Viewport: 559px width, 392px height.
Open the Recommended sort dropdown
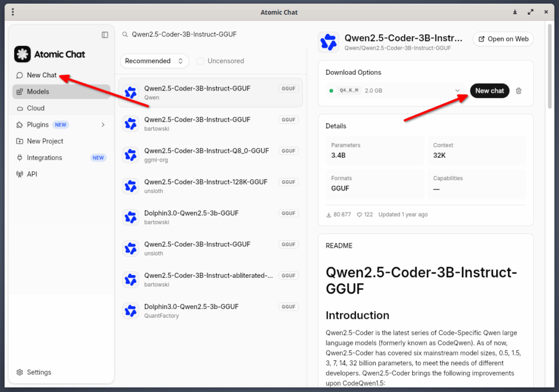(154, 61)
